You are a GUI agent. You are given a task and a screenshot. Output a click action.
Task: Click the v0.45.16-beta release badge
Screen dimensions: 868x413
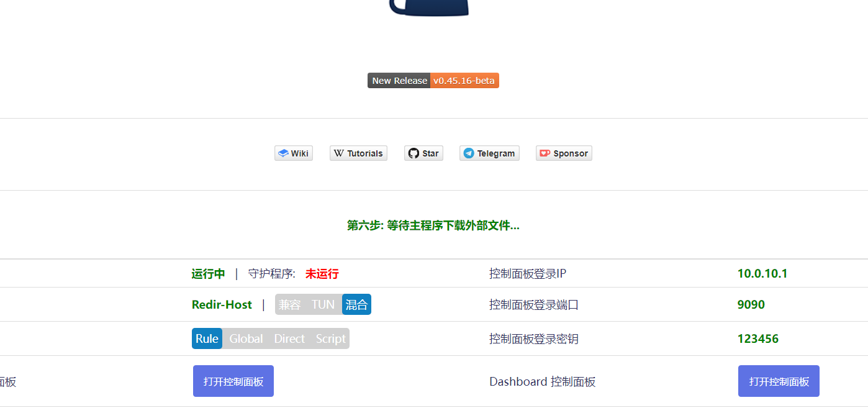pyautogui.click(x=464, y=80)
